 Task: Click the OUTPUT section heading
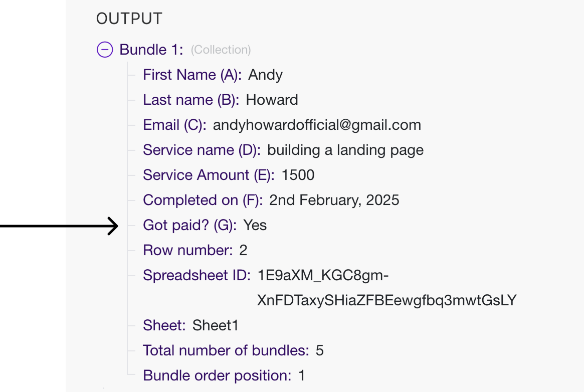pyautogui.click(x=129, y=19)
